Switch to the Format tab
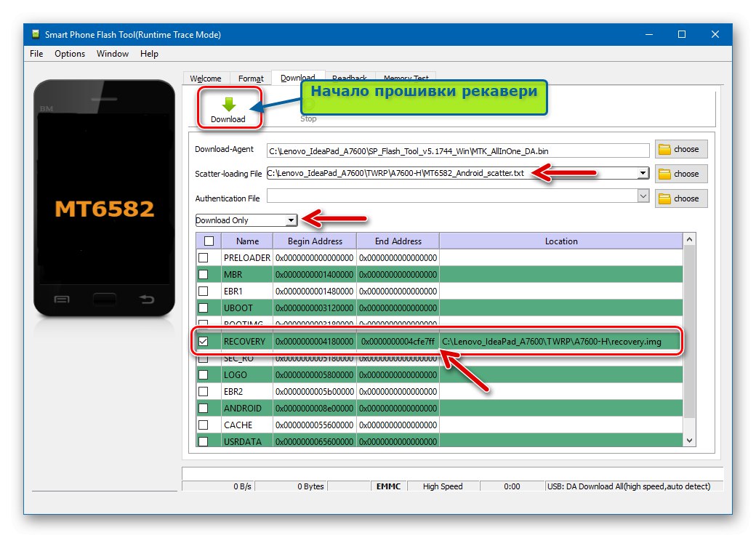756x538 pixels. [251, 78]
